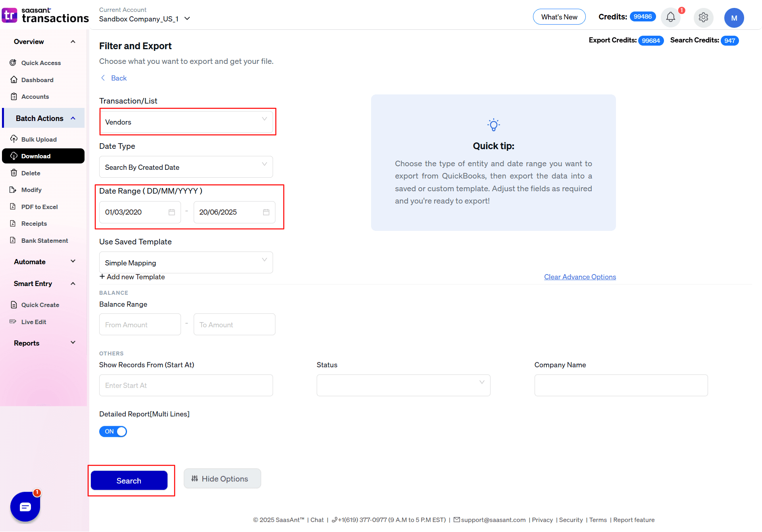The image size is (762, 532).
Task: Open the user avatar M menu
Action: tap(734, 17)
